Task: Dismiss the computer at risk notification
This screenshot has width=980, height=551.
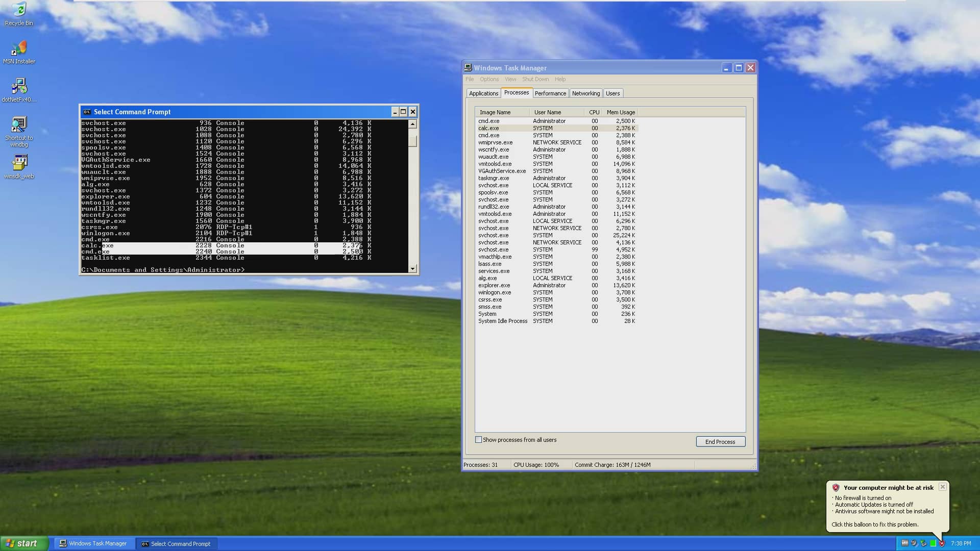Action: [x=942, y=487]
